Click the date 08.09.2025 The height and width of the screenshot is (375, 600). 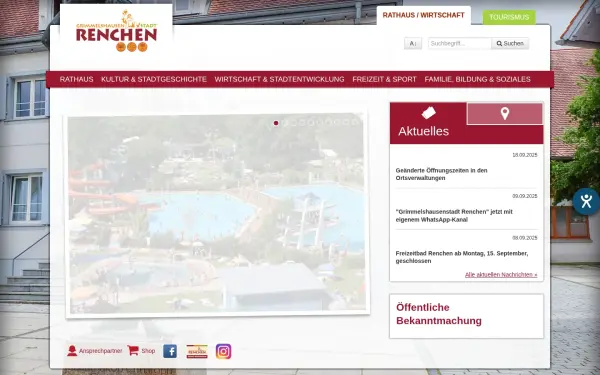pos(525,238)
